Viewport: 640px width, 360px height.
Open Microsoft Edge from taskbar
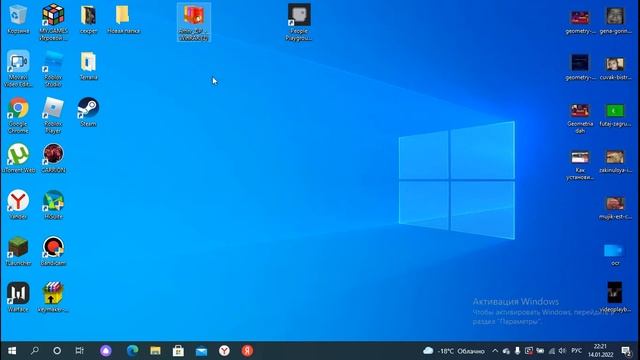tap(132, 351)
